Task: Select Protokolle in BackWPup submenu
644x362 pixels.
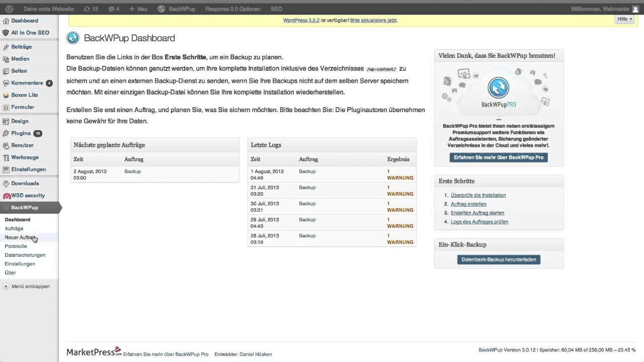Action: 16,246
